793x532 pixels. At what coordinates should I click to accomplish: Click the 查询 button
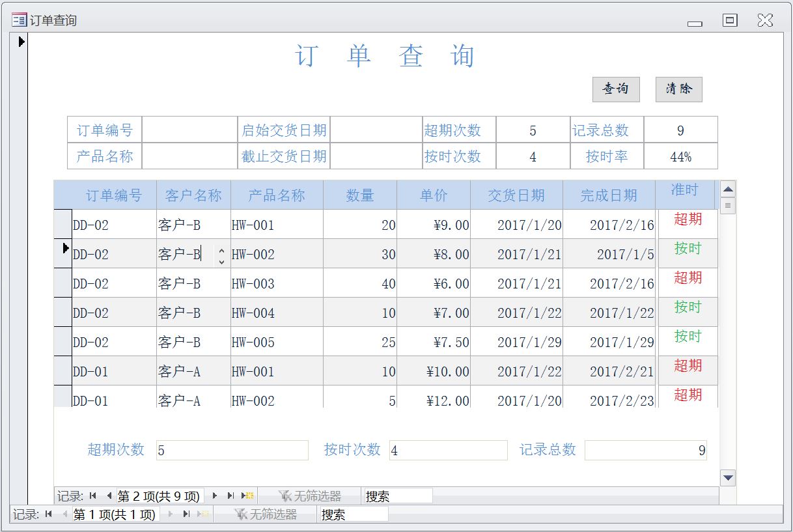[x=615, y=89]
